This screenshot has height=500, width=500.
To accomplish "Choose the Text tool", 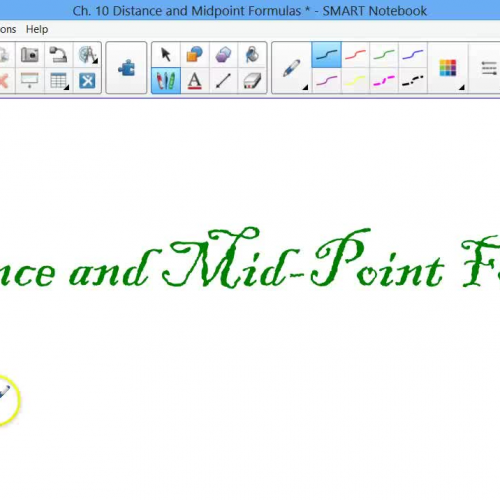I will pos(194,81).
